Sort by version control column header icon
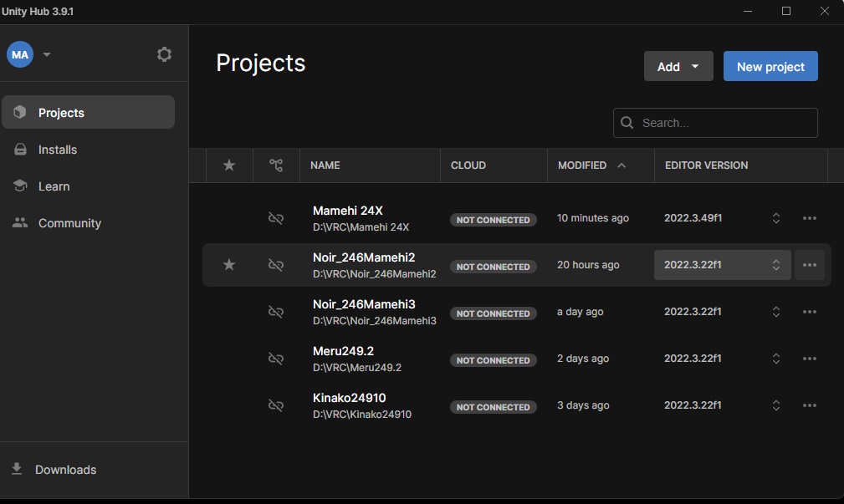The height and width of the screenshot is (504, 844). coord(276,165)
